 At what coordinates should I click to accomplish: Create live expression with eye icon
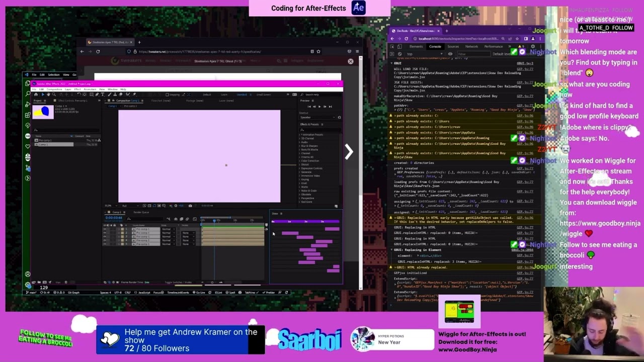(450, 54)
